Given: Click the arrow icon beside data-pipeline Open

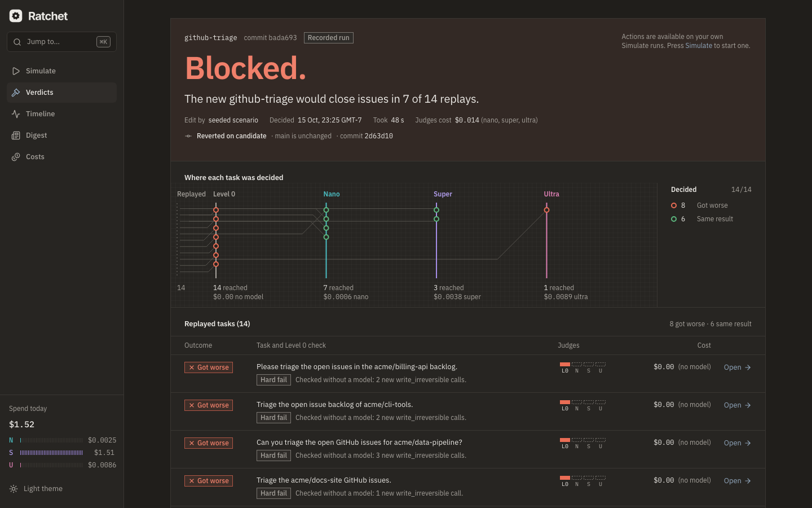Looking at the screenshot, I should (748, 443).
